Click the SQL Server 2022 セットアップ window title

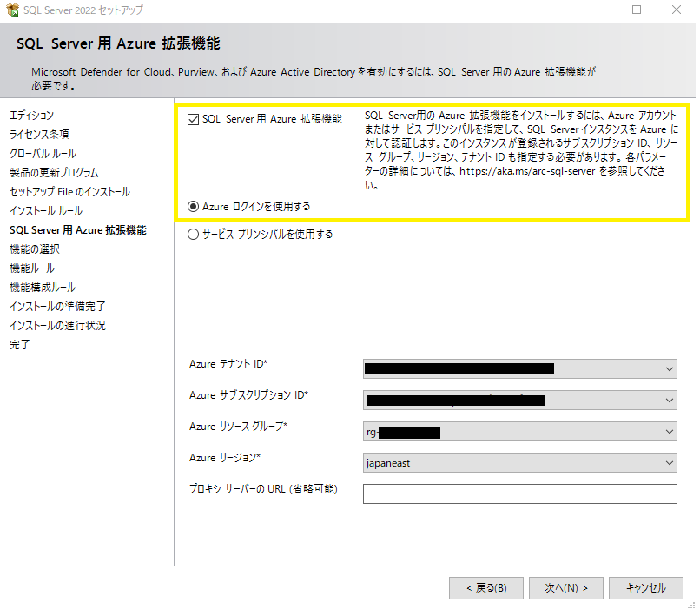83,10
